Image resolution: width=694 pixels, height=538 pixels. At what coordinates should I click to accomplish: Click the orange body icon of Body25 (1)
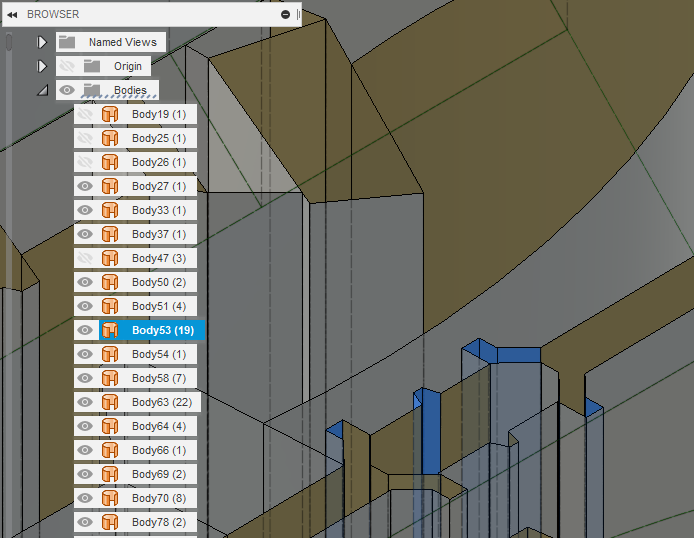click(x=110, y=138)
